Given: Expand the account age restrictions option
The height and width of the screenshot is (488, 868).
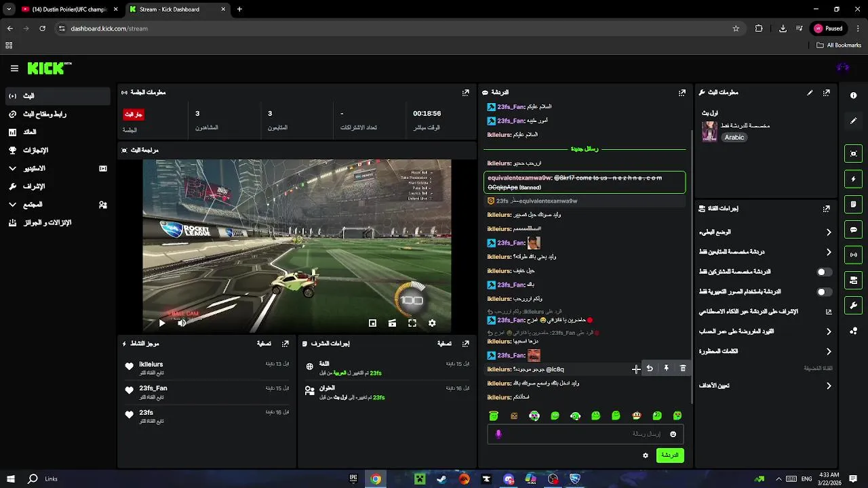Looking at the screenshot, I should coord(765,331).
